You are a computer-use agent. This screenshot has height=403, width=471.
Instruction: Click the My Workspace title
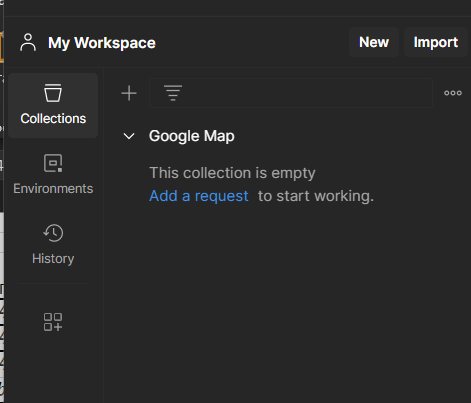click(x=102, y=43)
